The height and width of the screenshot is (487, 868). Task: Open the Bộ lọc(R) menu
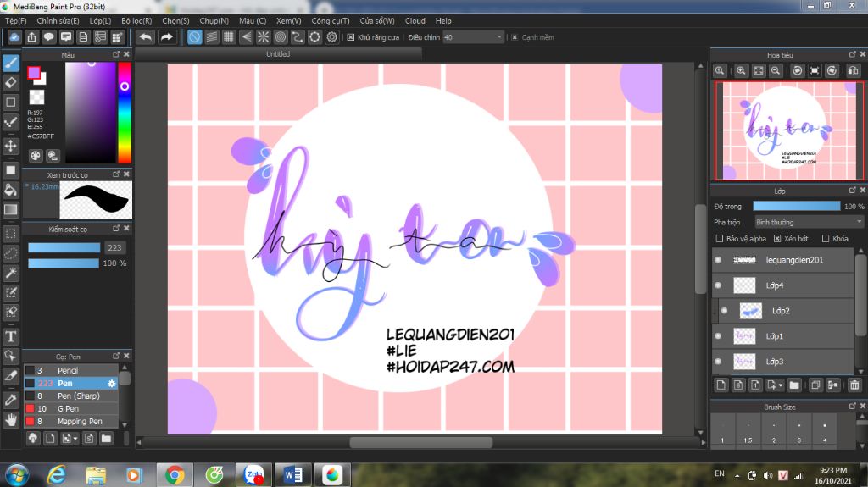pyautogui.click(x=136, y=20)
